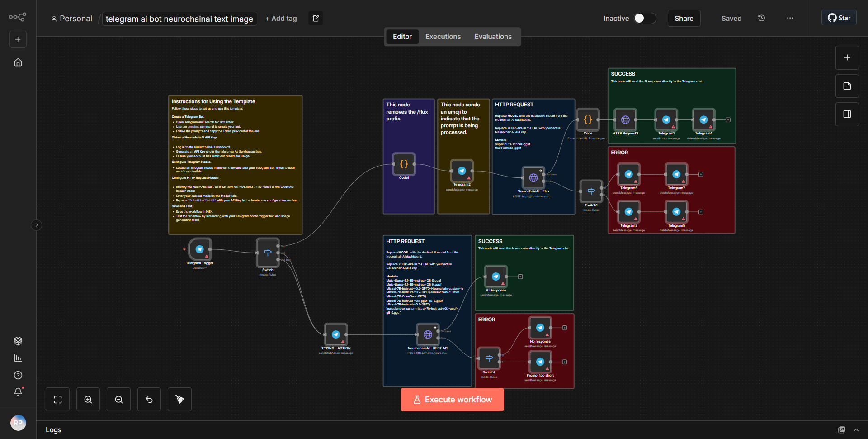Viewport: 868px width, 439px height.
Task: Zoom in on the workflow canvas
Action: tap(88, 399)
